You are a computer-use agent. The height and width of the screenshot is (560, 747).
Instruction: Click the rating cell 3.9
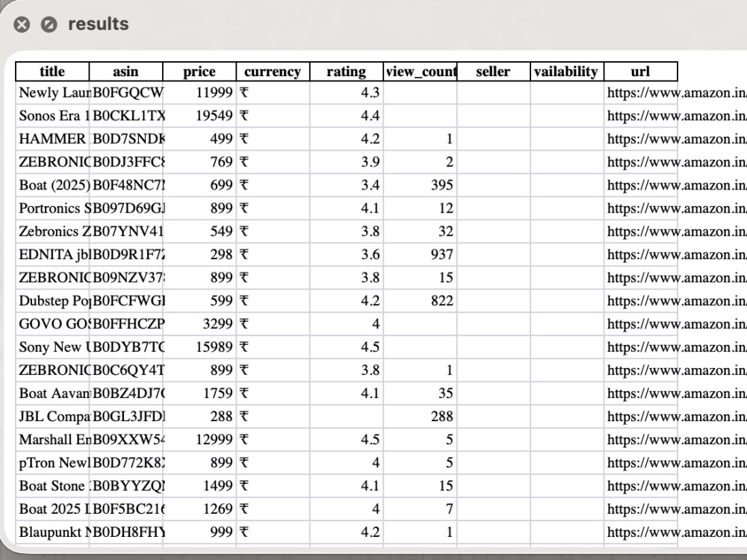point(347,162)
